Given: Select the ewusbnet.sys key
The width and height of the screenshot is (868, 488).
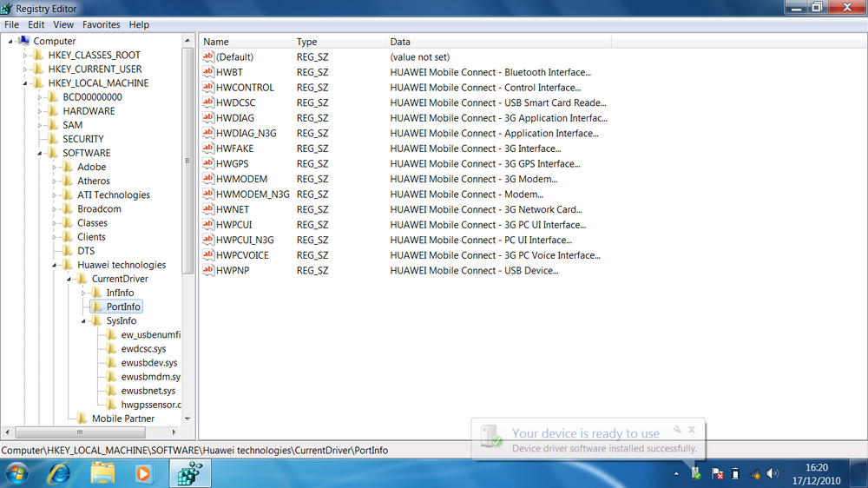Looking at the screenshot, I should [x=148, y=391].
